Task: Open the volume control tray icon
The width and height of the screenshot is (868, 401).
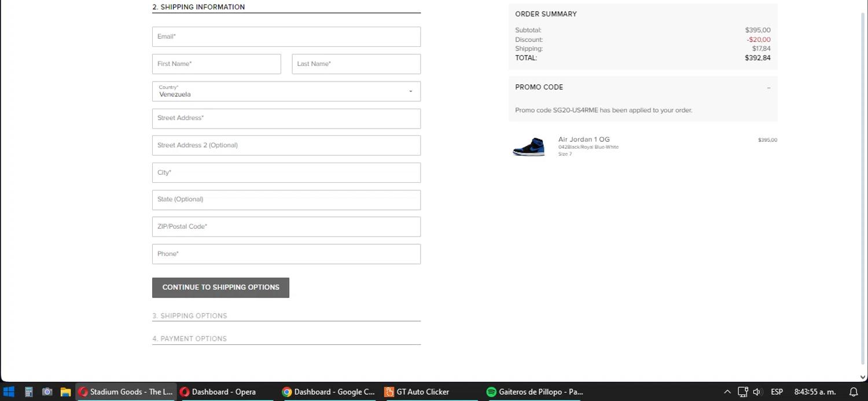Action: (x=757, y=392)
